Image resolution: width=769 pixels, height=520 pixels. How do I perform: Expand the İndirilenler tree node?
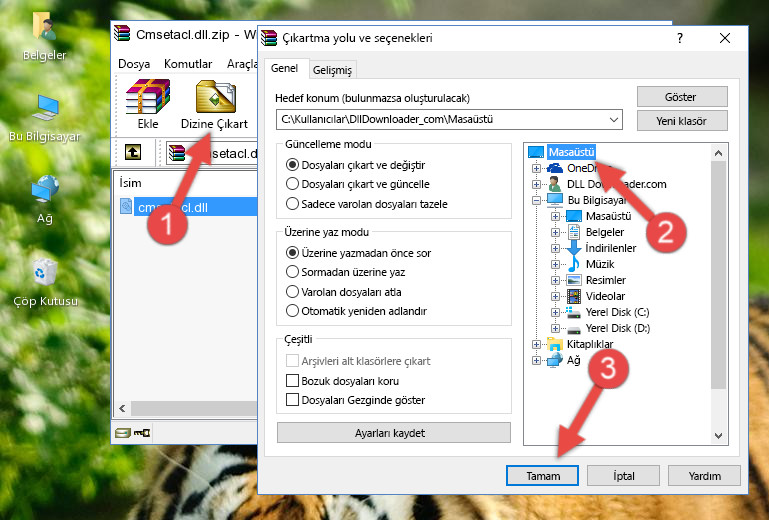click(555, 248)
